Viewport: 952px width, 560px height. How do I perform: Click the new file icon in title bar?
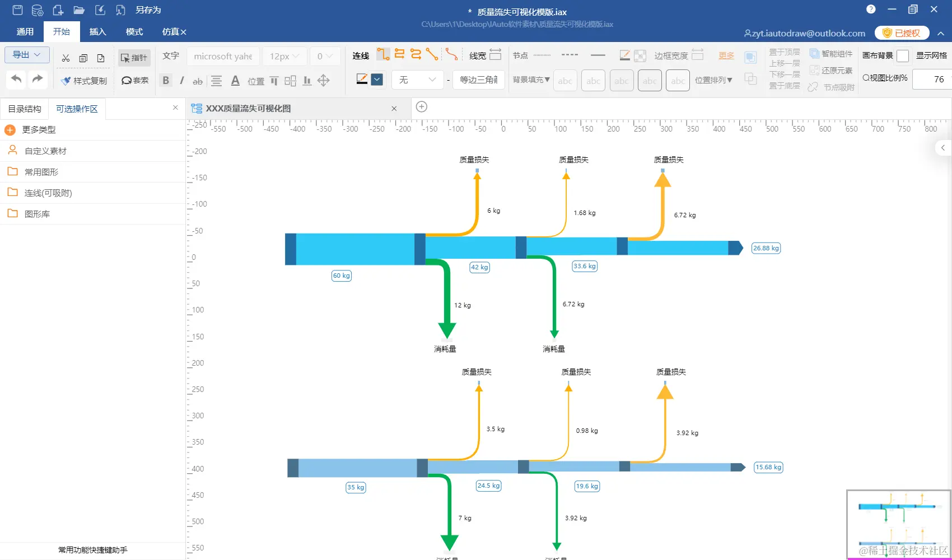click(x=58, y=10)
